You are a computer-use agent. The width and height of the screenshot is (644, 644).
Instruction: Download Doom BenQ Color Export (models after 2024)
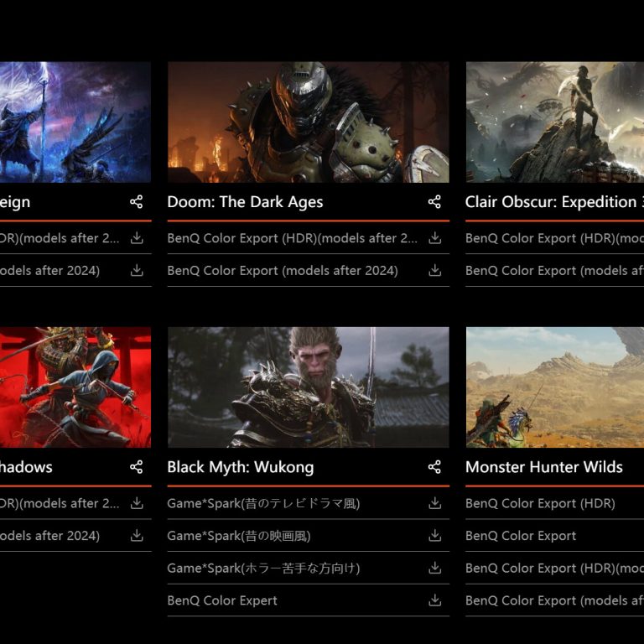pos(434,271)
